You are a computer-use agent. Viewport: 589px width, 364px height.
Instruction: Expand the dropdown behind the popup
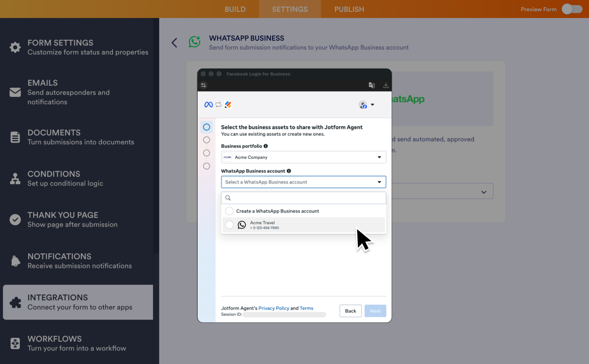(484, 192)
